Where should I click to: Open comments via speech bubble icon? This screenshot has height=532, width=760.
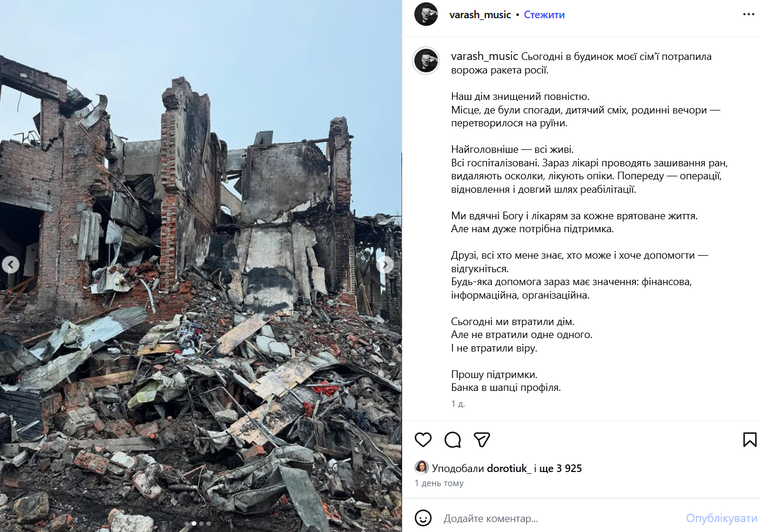pos(453,440)
